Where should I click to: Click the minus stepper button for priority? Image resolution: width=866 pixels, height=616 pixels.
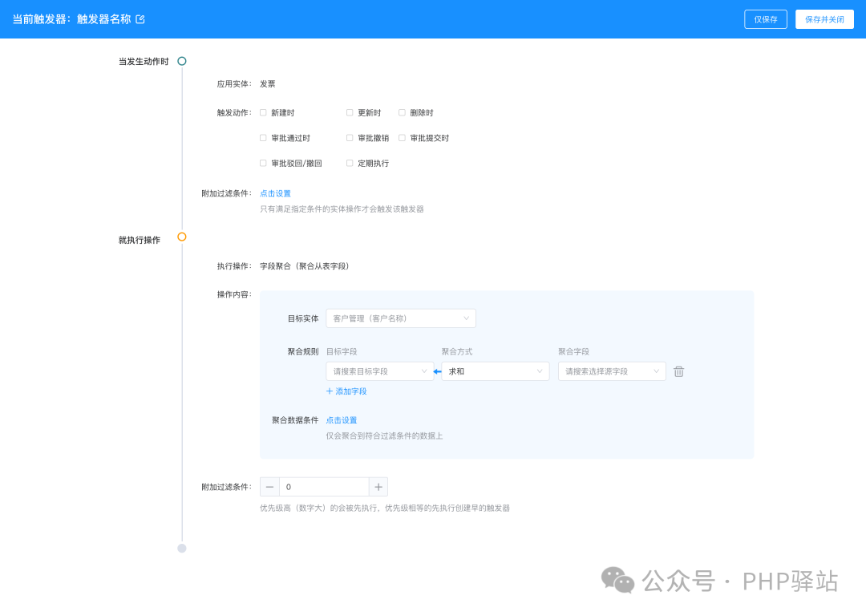pos(269,488)
